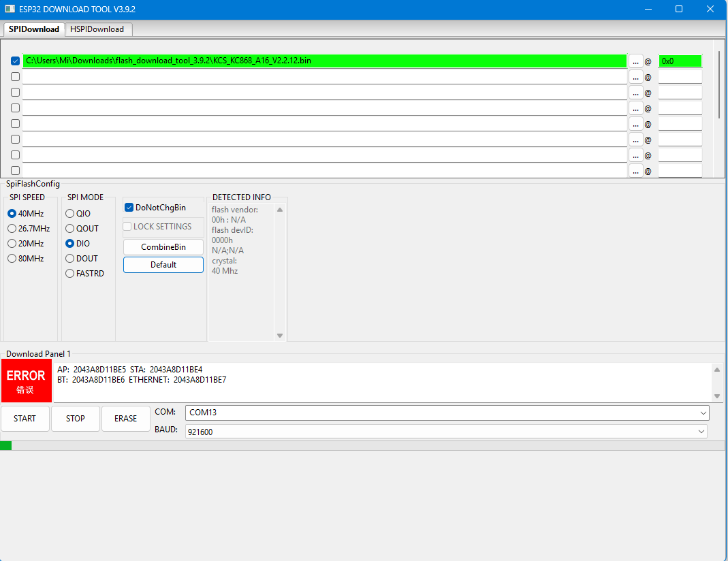Viewport: 728px width, 561px height.
Task: Maximize the ESP32 Download Tool window
Action: click(678, 9)
